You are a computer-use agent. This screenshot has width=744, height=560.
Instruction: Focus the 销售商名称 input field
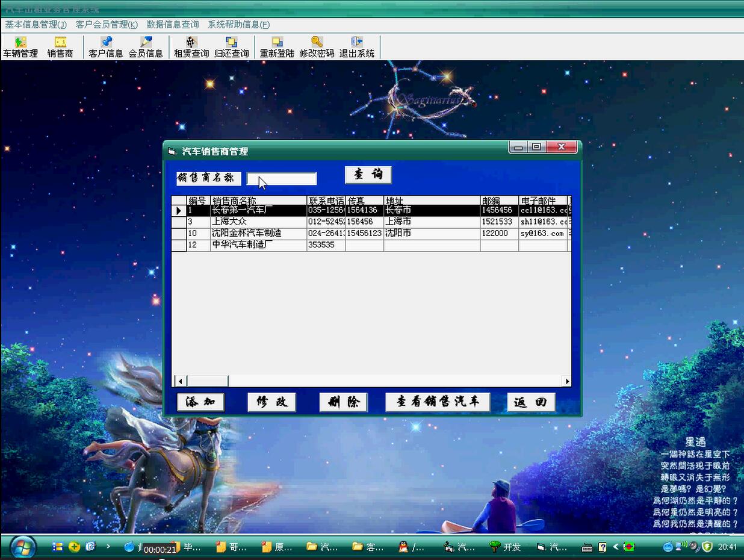pos(282,179)
